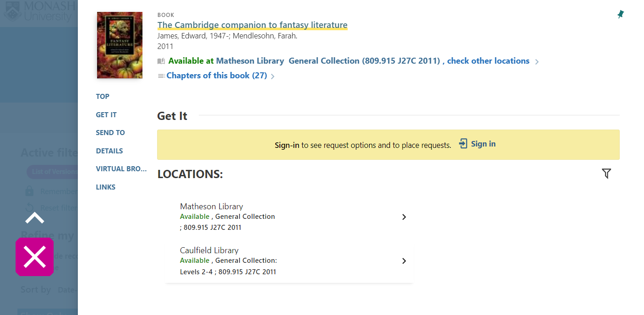Screen dimensions: 644x315
Task: Jump to DETAILS section
Action: (109, 151)
